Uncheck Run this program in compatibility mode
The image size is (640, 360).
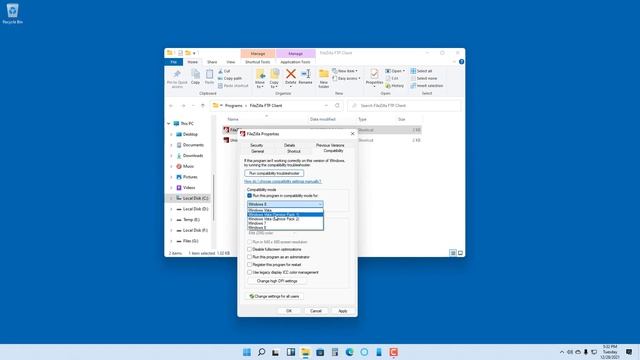pyautogui.click(x=249, y=196)
